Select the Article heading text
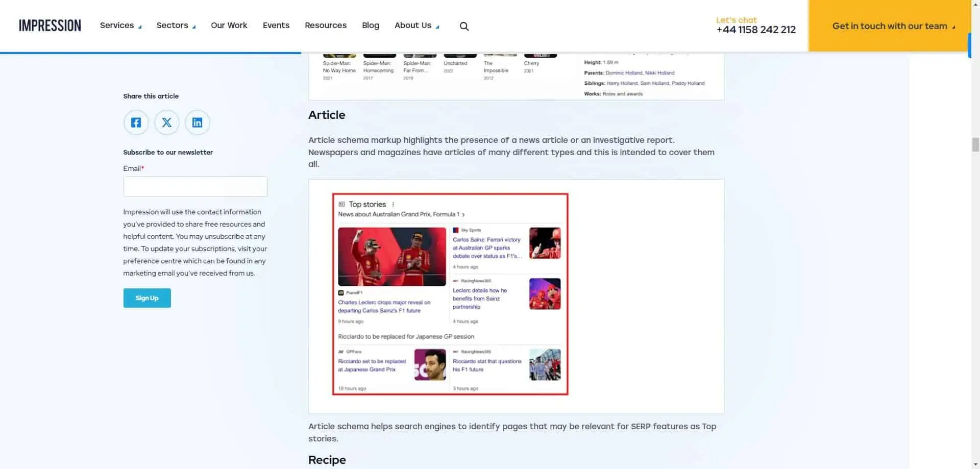 327,115
